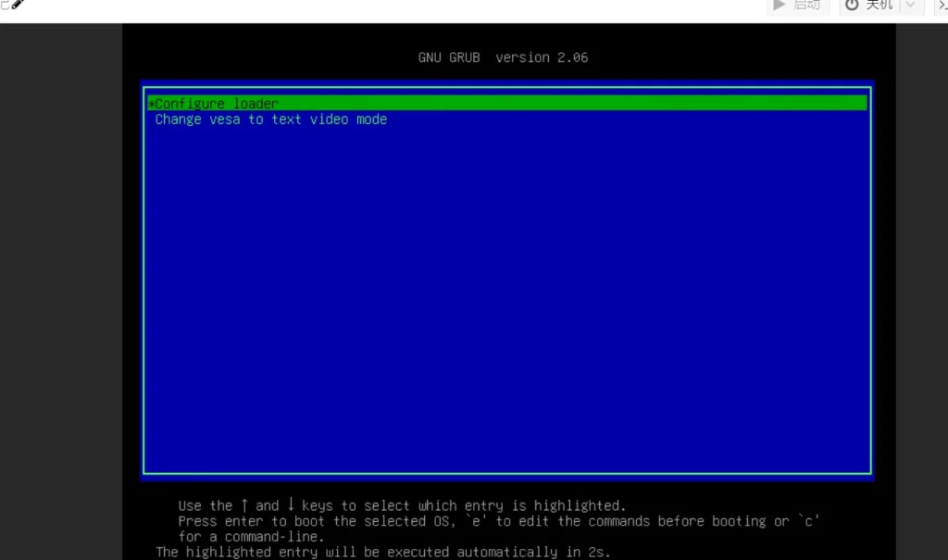
Task: Click the automatic boot countdown message
Action: [x=383, y=553]
